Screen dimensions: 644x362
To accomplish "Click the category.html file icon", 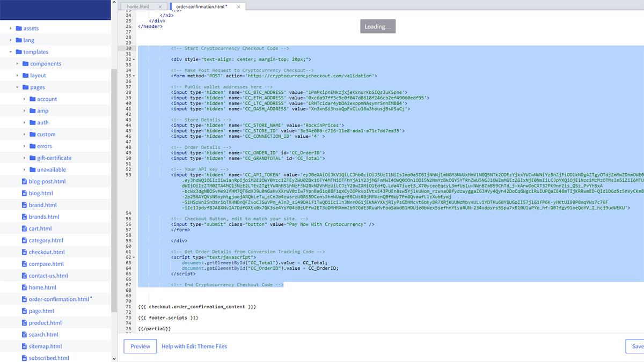I will click(24, 241).
